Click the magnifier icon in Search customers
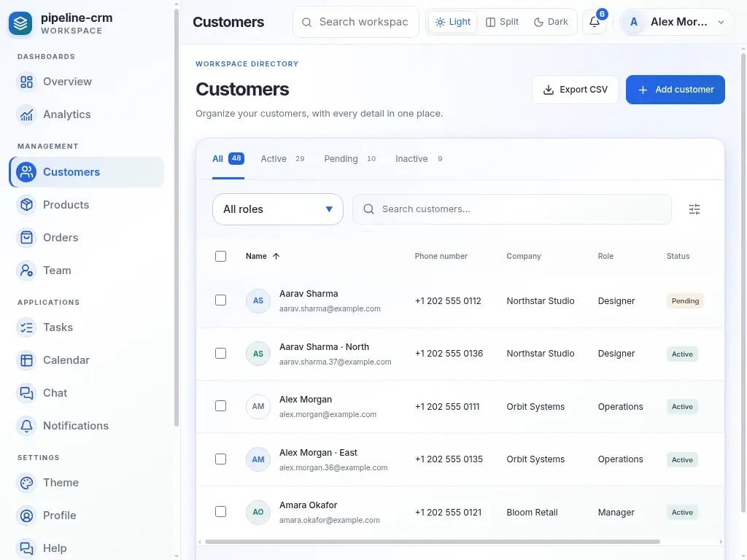The height and width of the screenshot is (560, 747). pyautogui.click(x=368, y=209)
